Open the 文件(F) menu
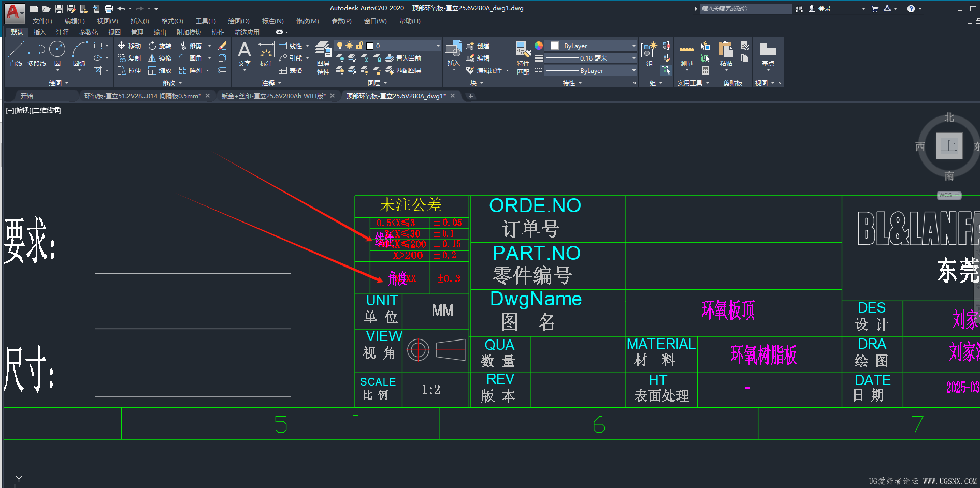 click(x=42, y=21)
